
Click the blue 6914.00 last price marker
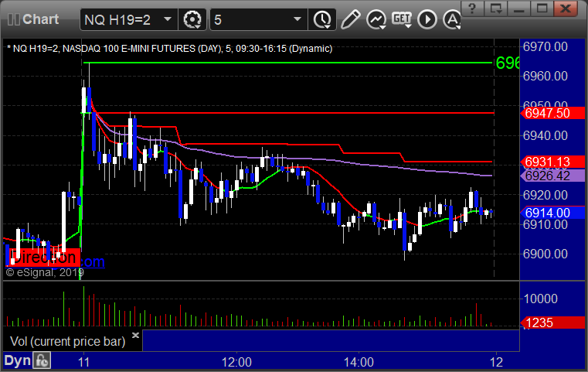click(x=552, y=213)
